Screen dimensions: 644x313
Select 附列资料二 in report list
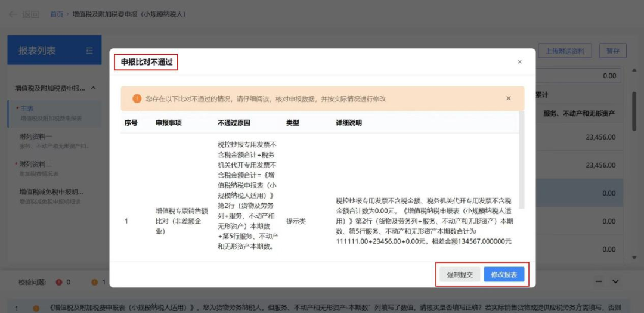tap(55, 168)
